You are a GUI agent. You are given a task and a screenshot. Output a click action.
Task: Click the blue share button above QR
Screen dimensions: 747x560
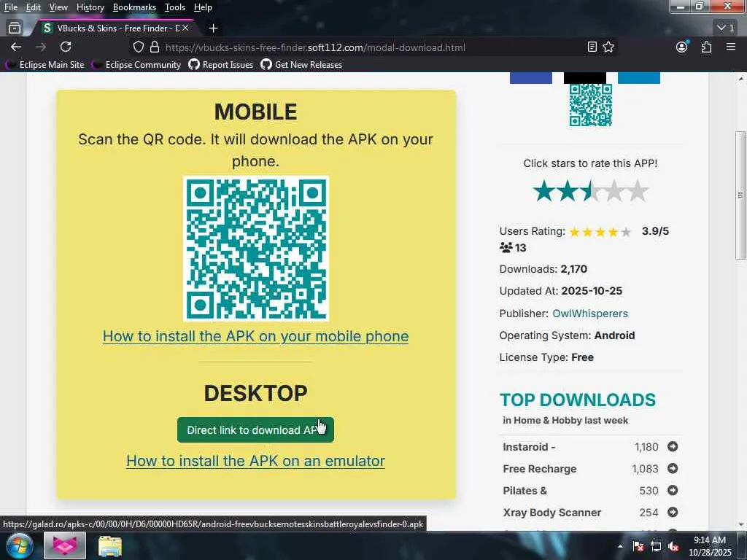(531, 78)
